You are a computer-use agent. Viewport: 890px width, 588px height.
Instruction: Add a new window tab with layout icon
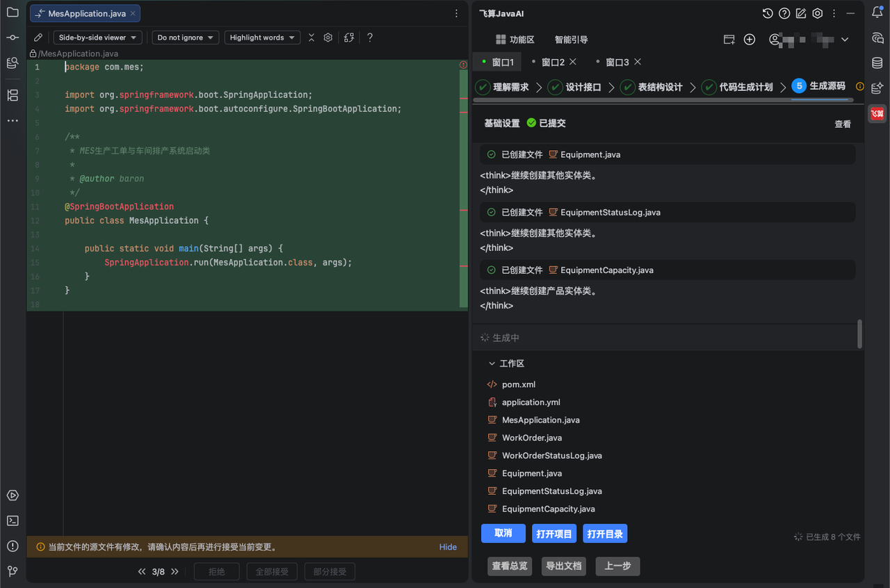click(729, 40)
